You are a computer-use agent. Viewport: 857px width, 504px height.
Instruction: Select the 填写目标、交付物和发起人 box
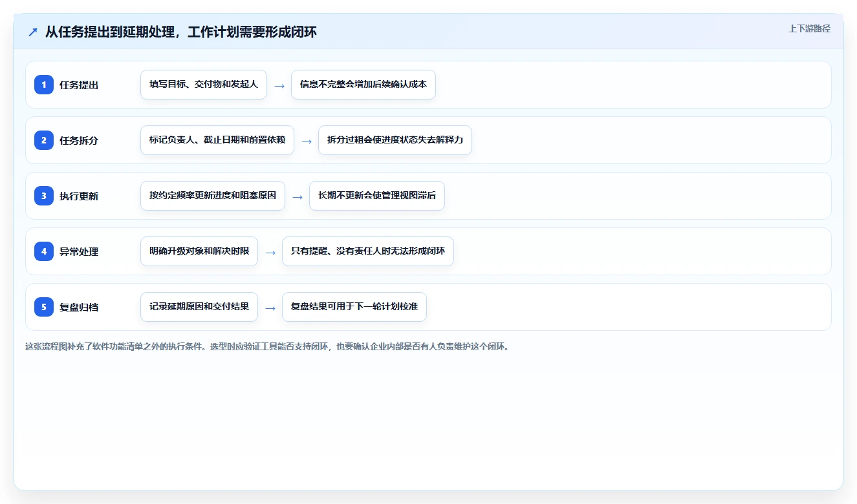[x=204, y=85]
